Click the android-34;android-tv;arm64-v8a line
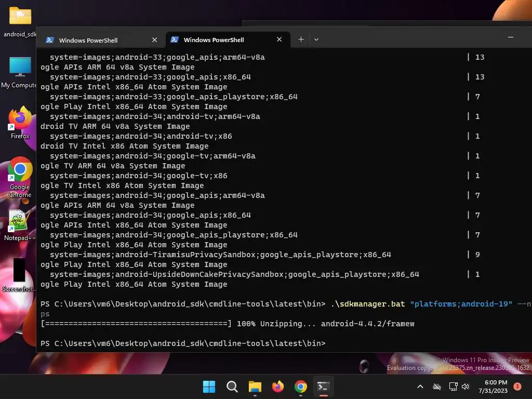 click(155, 116)
